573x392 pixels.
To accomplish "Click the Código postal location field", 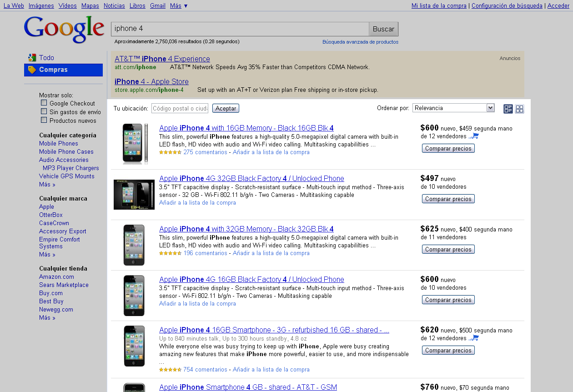I will [180, 108].
